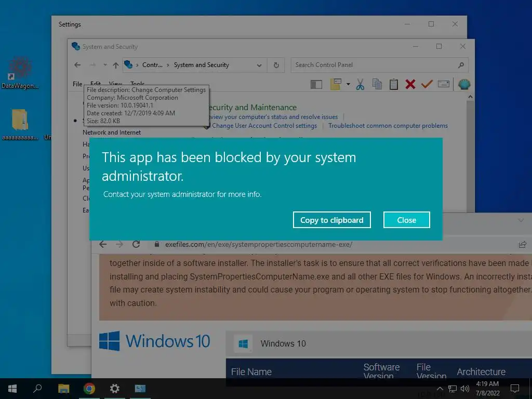The image size is (532, 399).
Task: Expand the view layout dropdown arrow
Action: click(348, 84)
